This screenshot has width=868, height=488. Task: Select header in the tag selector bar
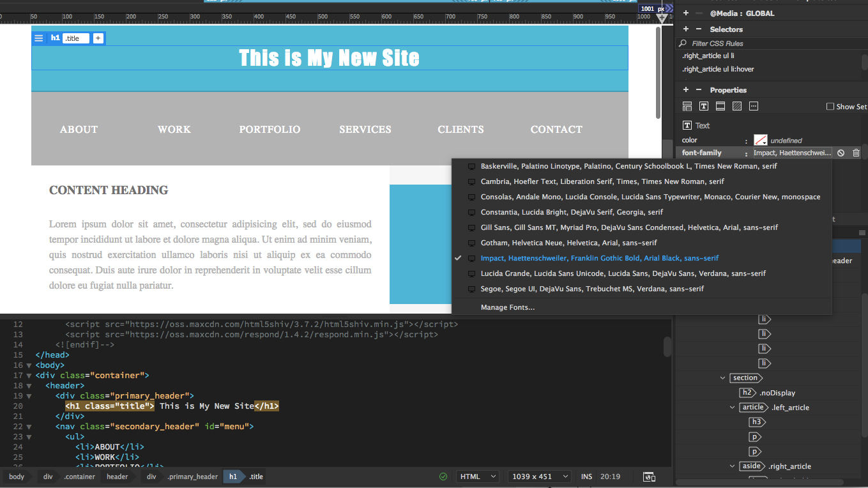117,477
